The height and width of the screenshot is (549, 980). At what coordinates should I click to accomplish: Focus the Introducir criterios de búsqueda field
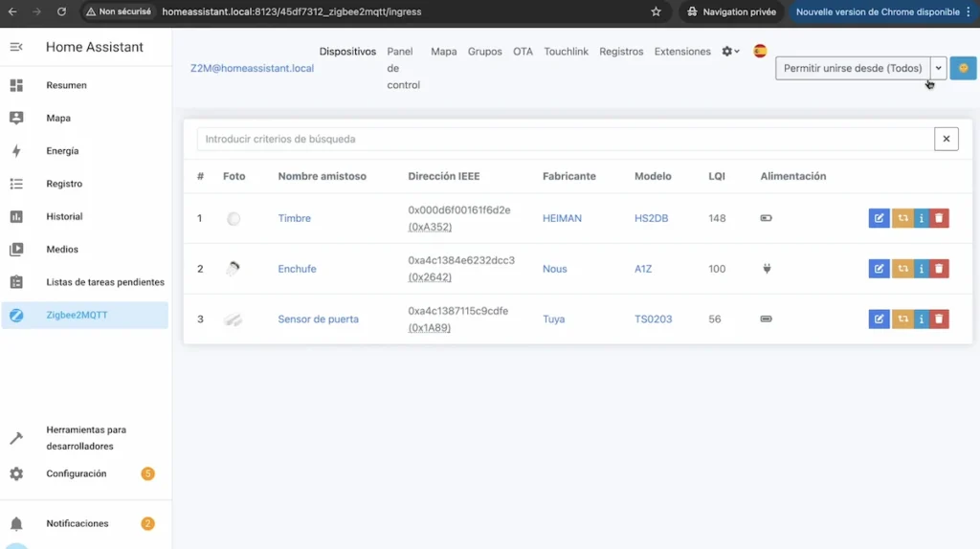pyautogui.click(x=566, y=139)
